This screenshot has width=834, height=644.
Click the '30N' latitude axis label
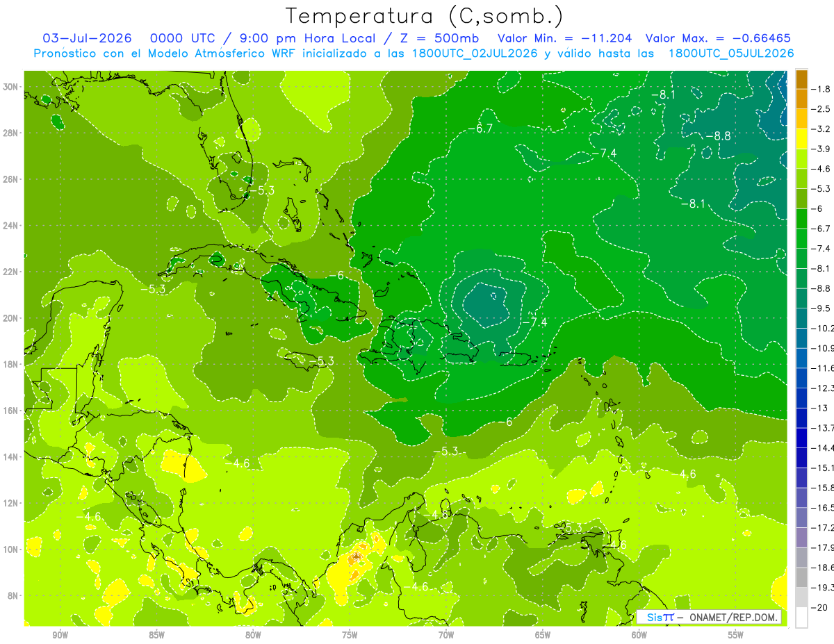(x=10, y=87)
